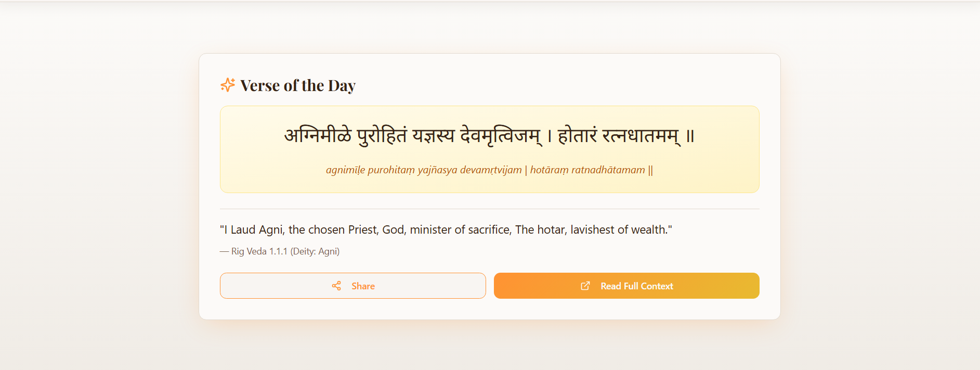Select the share network icon on the Share button
This screenshot has height=370, width=980.
click(x=336, y=286)
